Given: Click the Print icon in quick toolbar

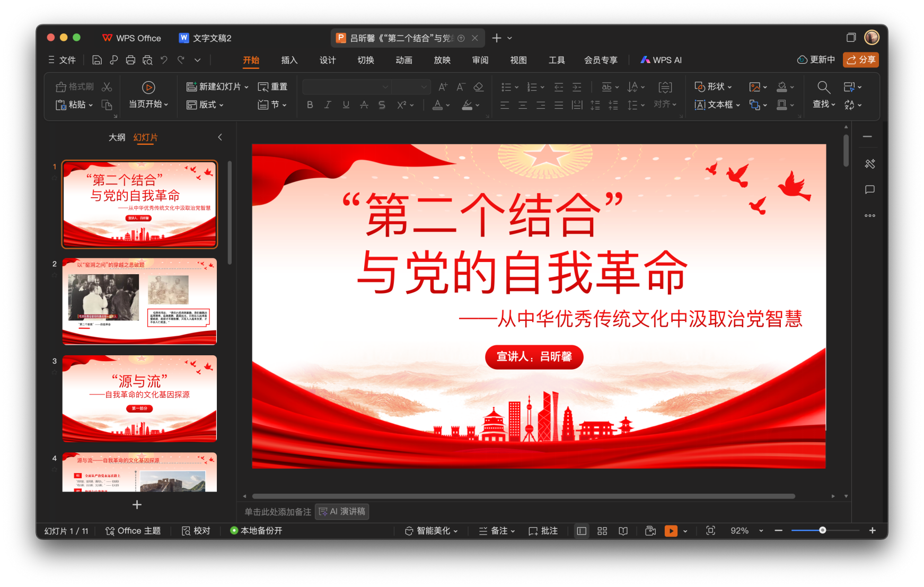Looking at the screenshot, I should [130, 60].
